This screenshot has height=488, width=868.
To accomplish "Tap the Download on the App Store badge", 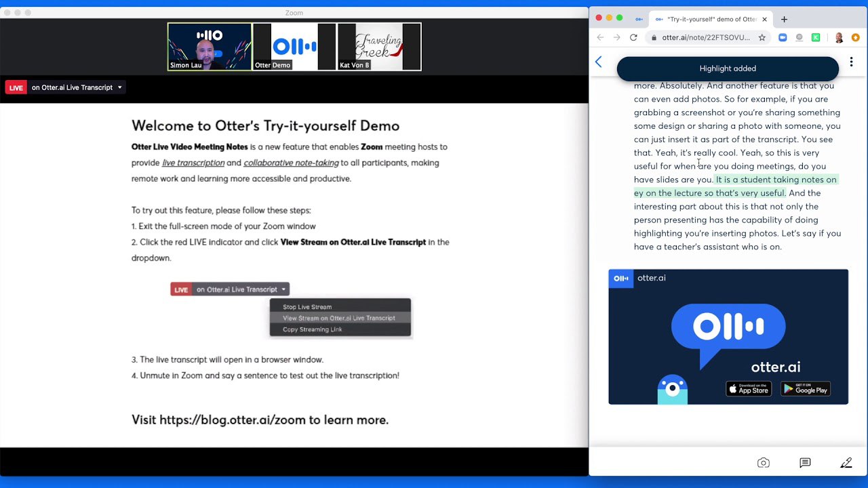I will (749, 389).
